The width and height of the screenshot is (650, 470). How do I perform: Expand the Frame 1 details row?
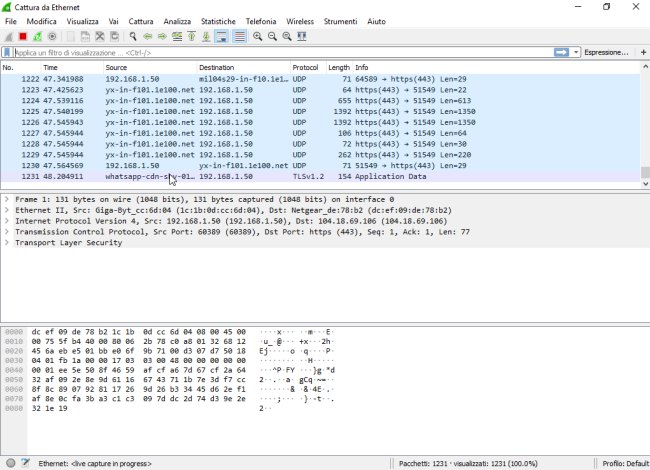click(x=7, y=199)
